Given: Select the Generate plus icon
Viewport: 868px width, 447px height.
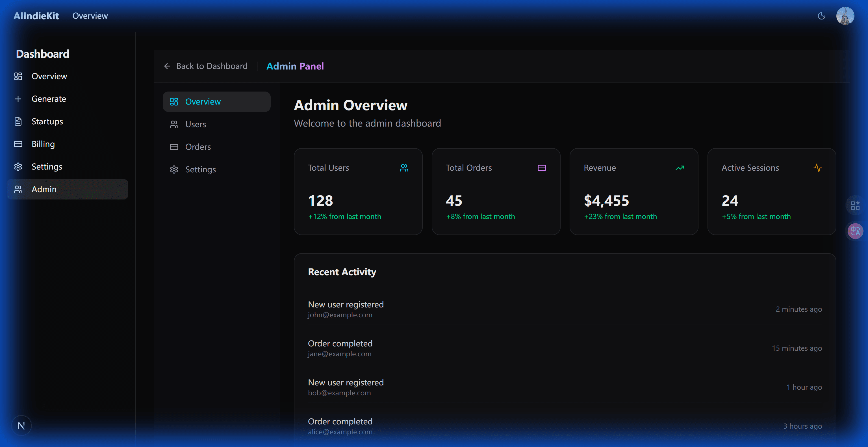Looking at the screenshot, I should coord(18,99).
